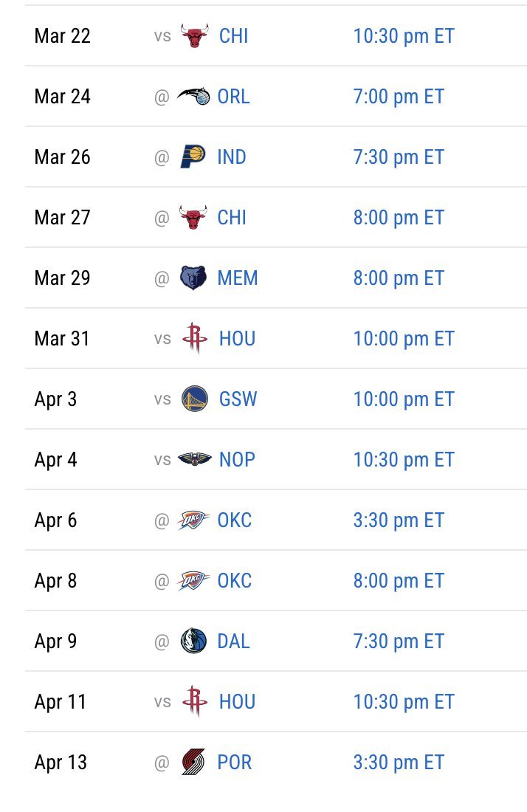The height and width of the screenshot is (812, 527).
Task: Click the Portland Trail Blazers logo
Action: pyautogui.click(x=193, y=763)
